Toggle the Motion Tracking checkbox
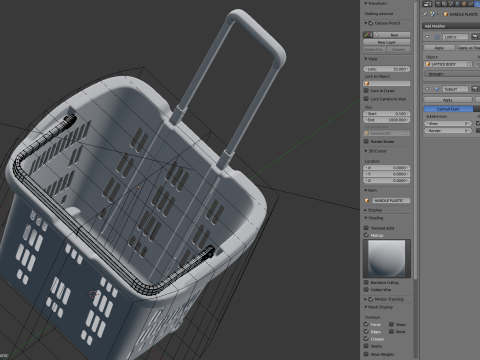480x360 pixels. point(371,299)
